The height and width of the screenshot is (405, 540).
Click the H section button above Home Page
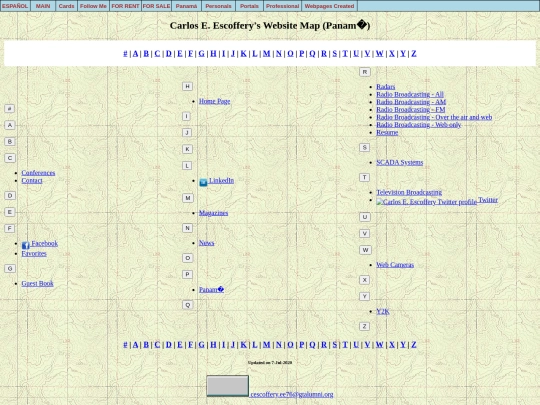(187, 86)
